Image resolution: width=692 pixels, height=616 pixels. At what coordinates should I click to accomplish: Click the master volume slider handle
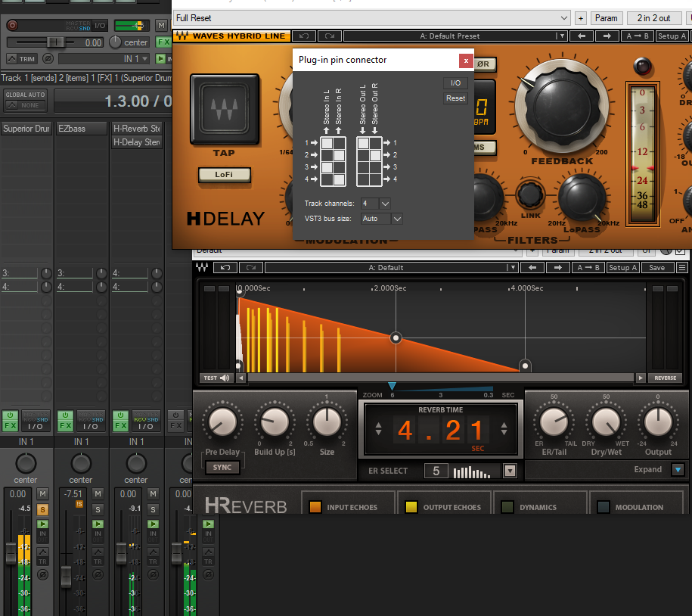point(54,42)
